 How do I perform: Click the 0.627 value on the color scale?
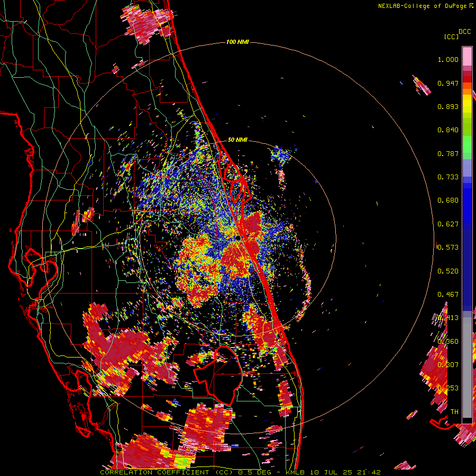448,224
